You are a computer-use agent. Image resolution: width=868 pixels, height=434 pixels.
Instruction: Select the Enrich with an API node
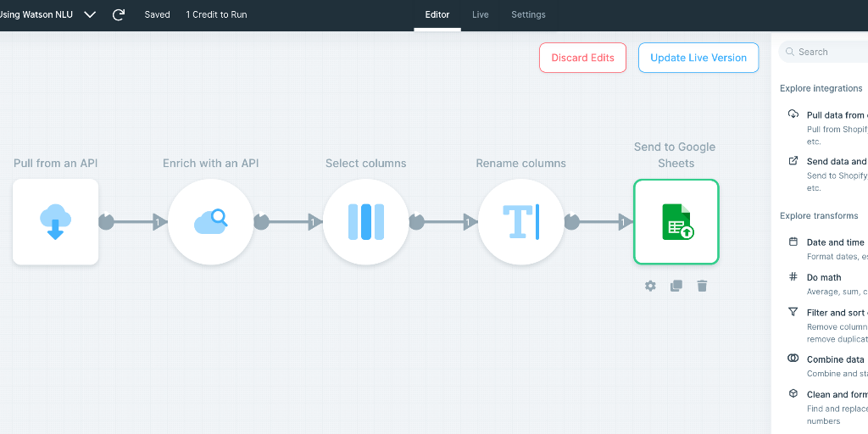click(210, 222)
